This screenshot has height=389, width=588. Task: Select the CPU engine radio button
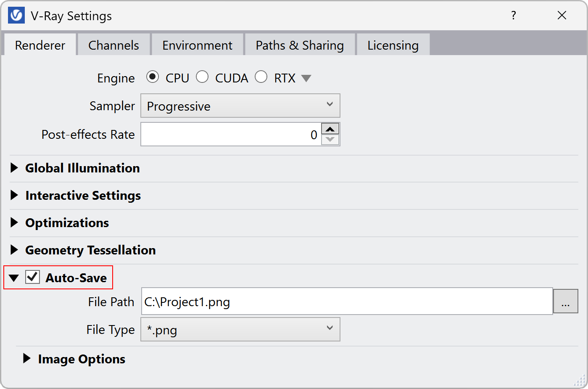(152, 77)
